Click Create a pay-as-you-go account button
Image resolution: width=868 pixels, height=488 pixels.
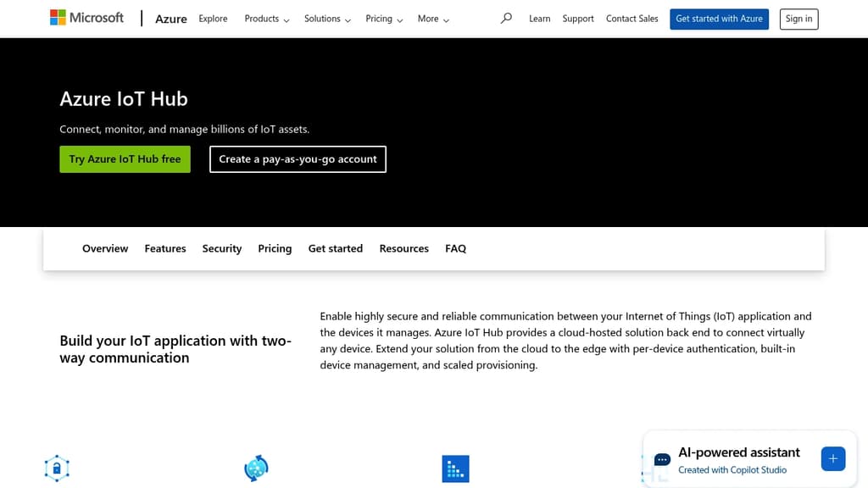point(298,159)
